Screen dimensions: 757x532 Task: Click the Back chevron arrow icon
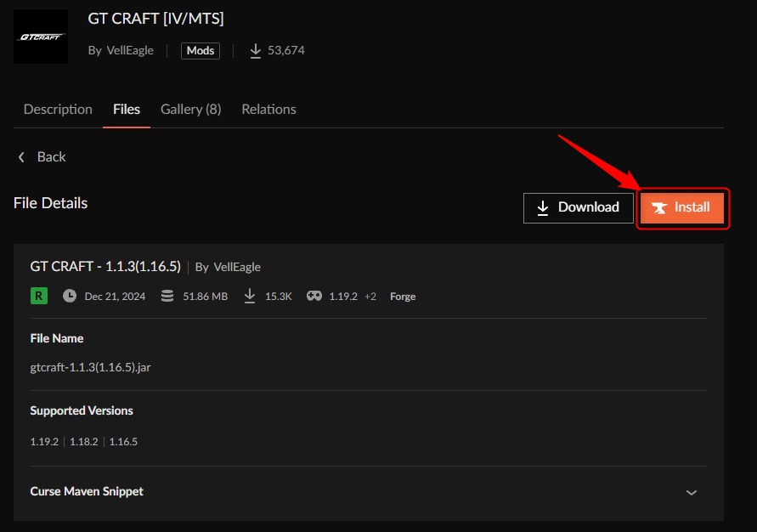click(x=21, y=157)
